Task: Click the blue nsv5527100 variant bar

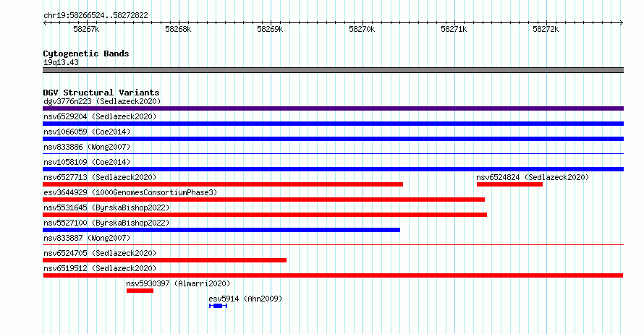Action: 221,230
